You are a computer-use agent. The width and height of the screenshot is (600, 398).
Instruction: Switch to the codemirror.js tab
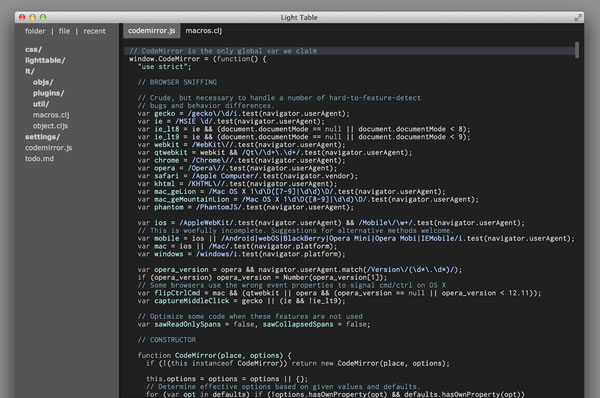(152, 31)
